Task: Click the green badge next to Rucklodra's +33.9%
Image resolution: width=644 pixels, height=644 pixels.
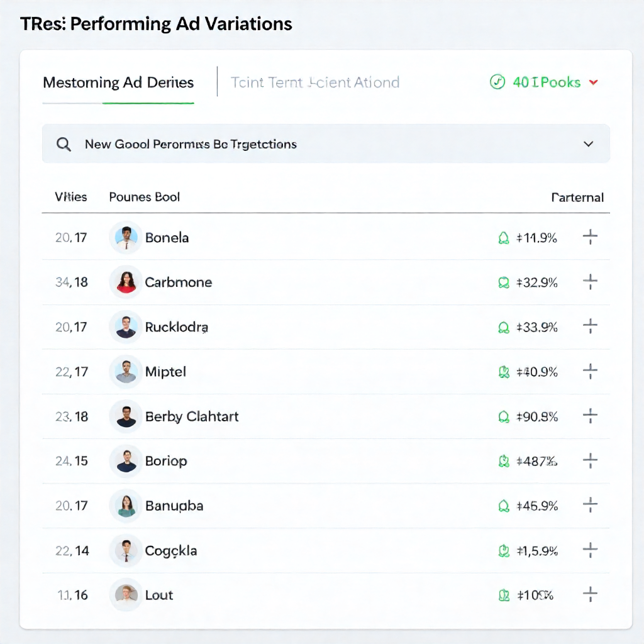Action: point(503,327)
